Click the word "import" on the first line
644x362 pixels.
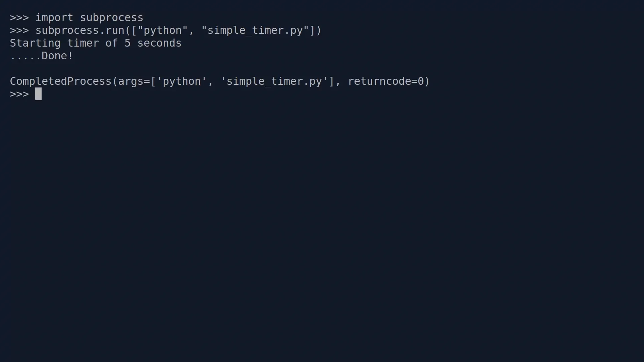(54, 18)
